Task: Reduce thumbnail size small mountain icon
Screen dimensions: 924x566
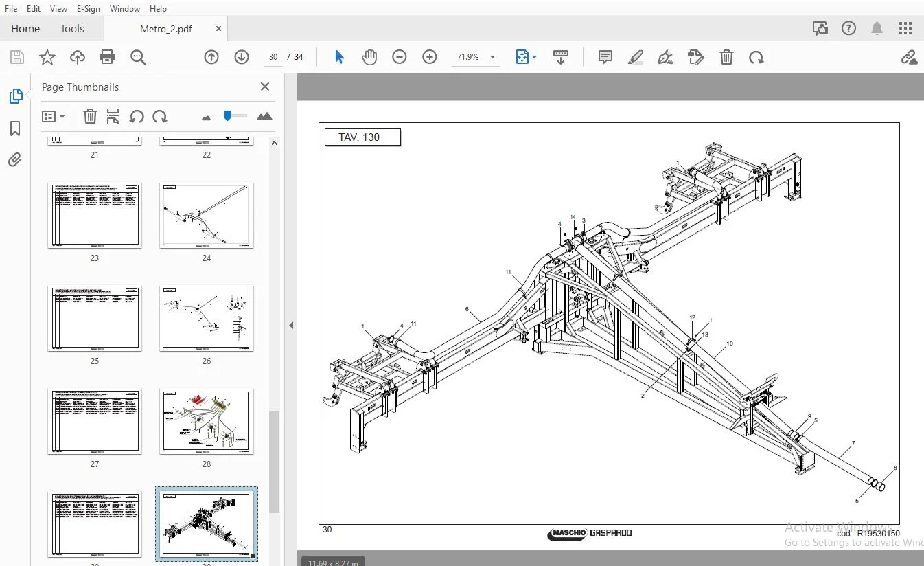Action: (x=206, y=117)
